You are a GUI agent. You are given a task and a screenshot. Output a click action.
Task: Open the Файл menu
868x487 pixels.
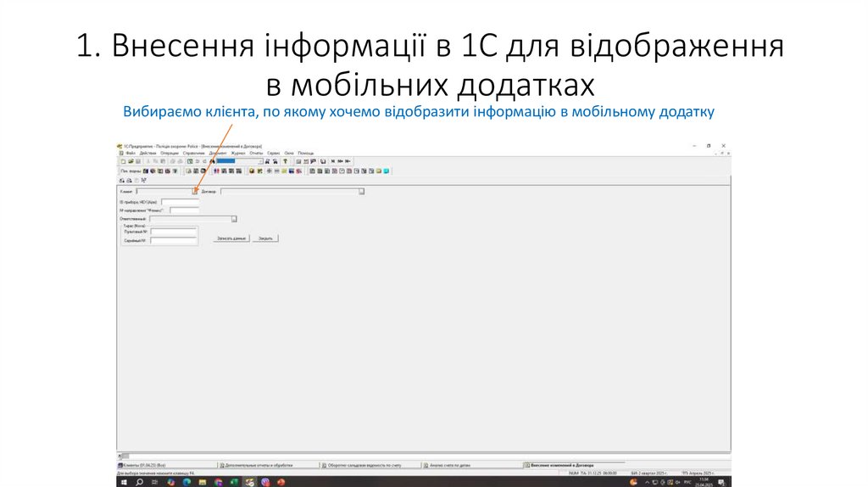(x=131, y=153)
